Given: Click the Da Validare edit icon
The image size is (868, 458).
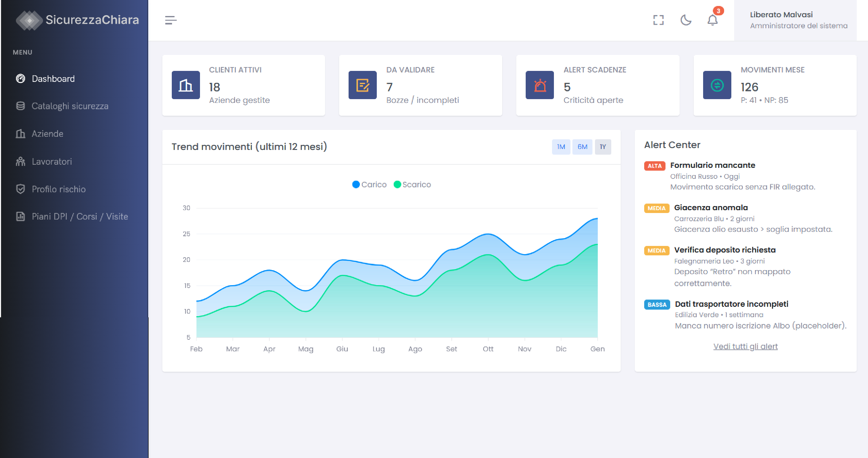Looking at the screenshot, I should pyautogui.click(x=362, y=85).
